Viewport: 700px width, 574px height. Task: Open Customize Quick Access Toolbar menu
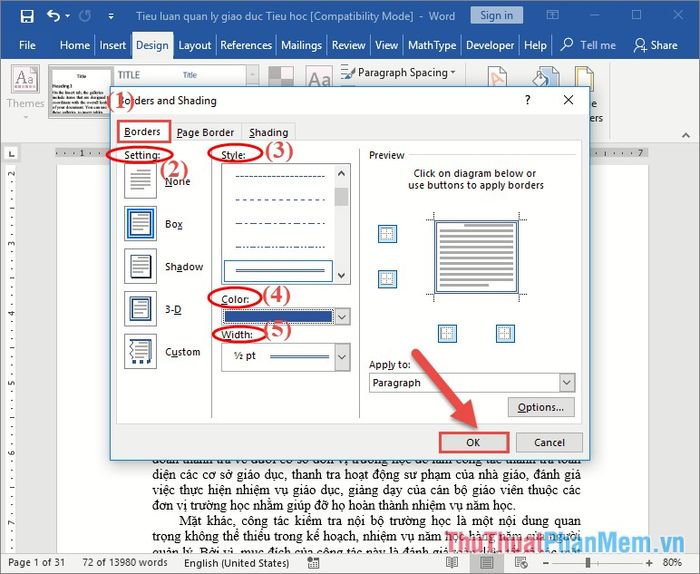click(111, 17)
